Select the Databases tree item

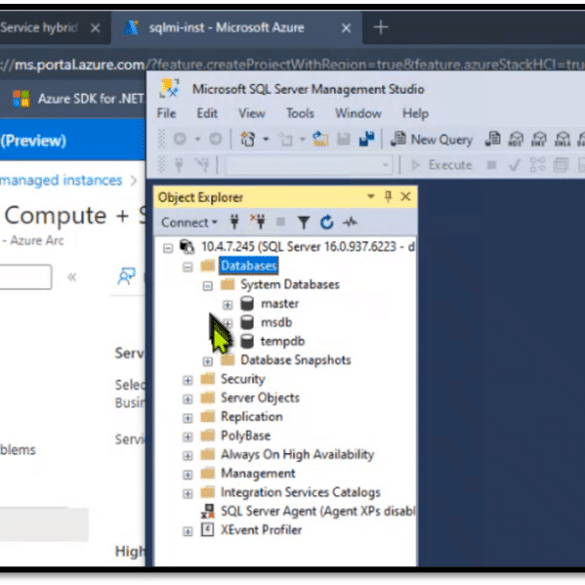(248, 266)
